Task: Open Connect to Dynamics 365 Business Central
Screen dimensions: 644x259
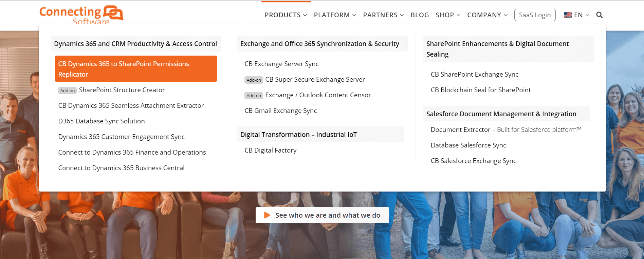Action: (122, 168)
